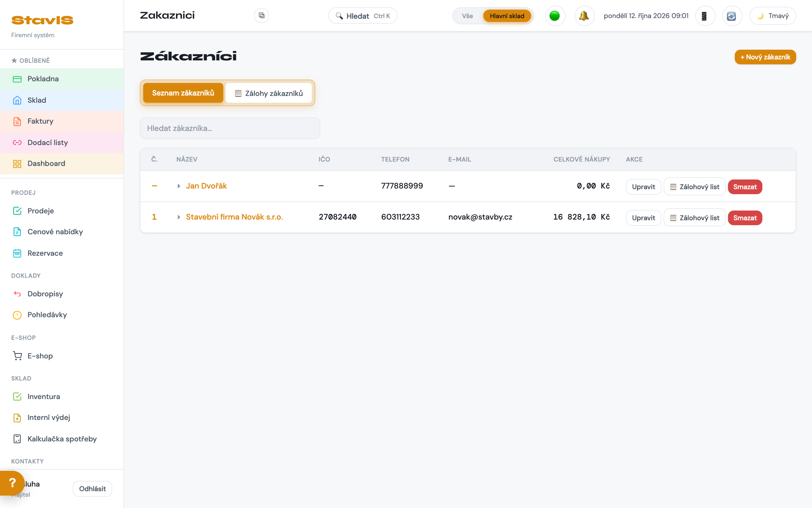Go to Faktury in the sidebar

[62, 121]
